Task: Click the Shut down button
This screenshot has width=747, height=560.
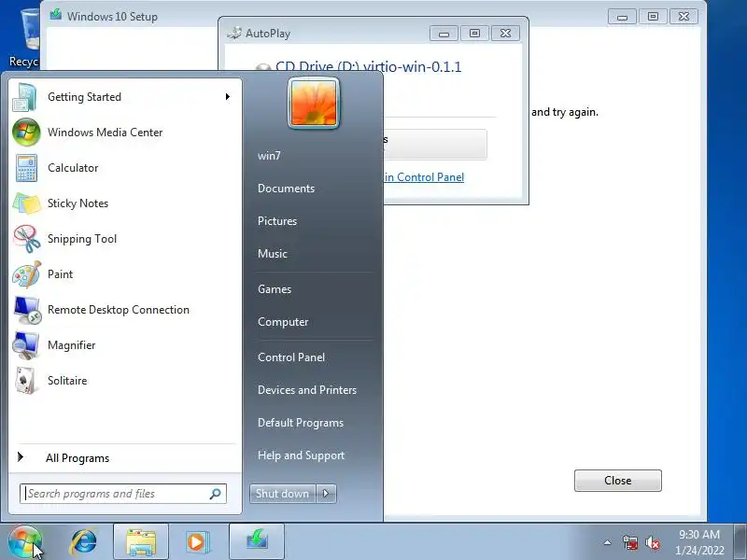Action: click(x=283, y=494)
